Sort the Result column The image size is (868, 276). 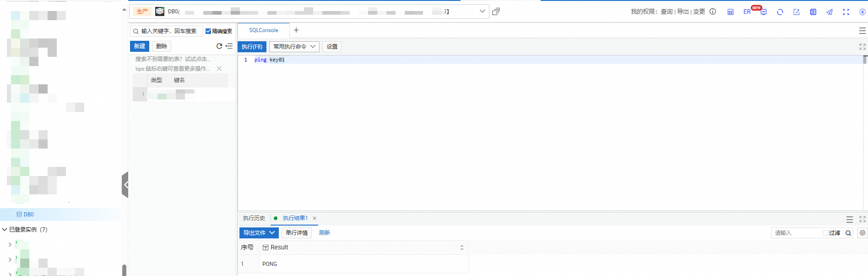[x=462, y=248]
